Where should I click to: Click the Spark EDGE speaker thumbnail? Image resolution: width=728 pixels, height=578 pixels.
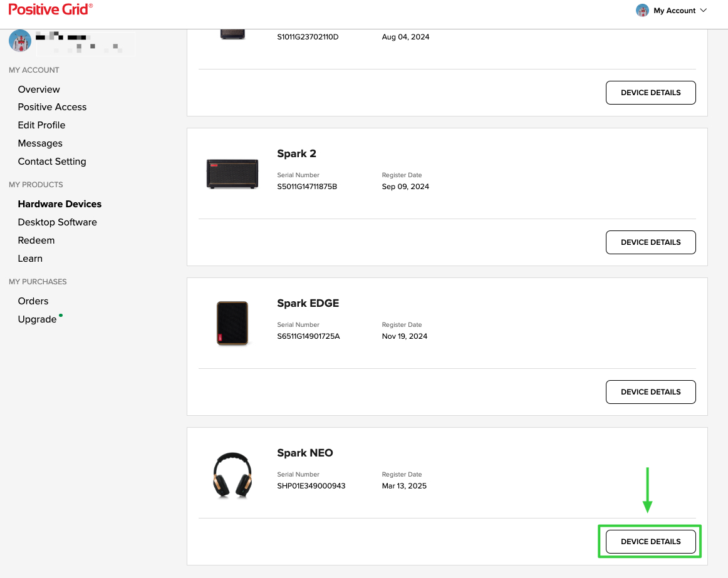coord(232,323)
